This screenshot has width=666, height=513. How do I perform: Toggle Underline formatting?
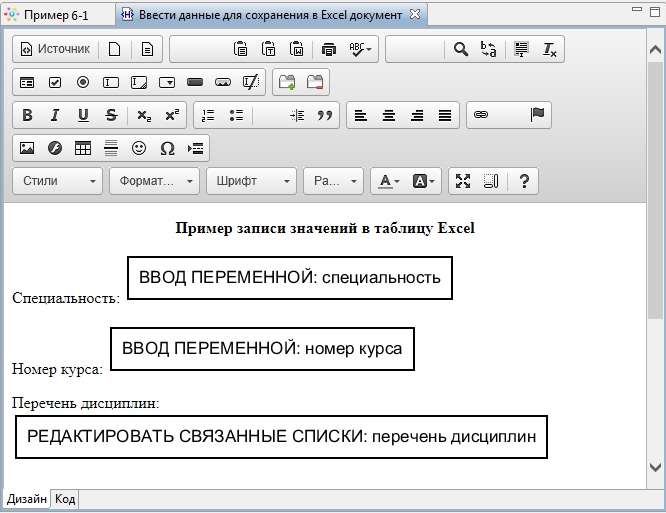(x=83, y=115)
